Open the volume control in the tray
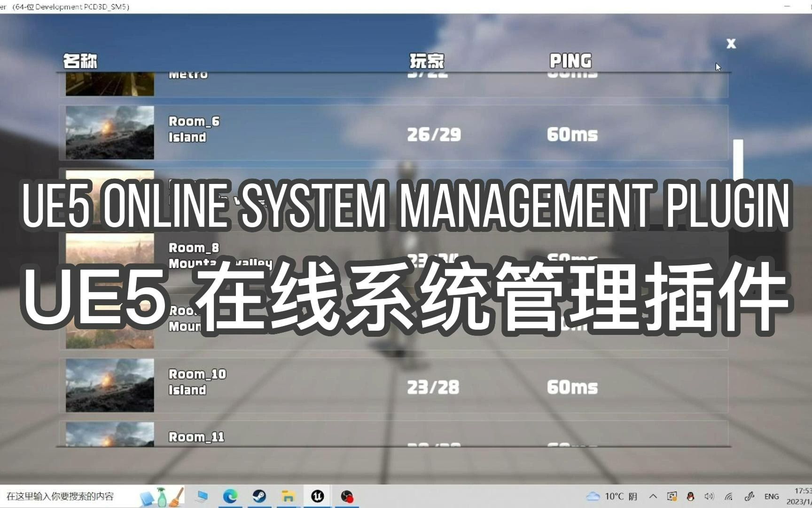812x508 pixels. tap(710, 496)
